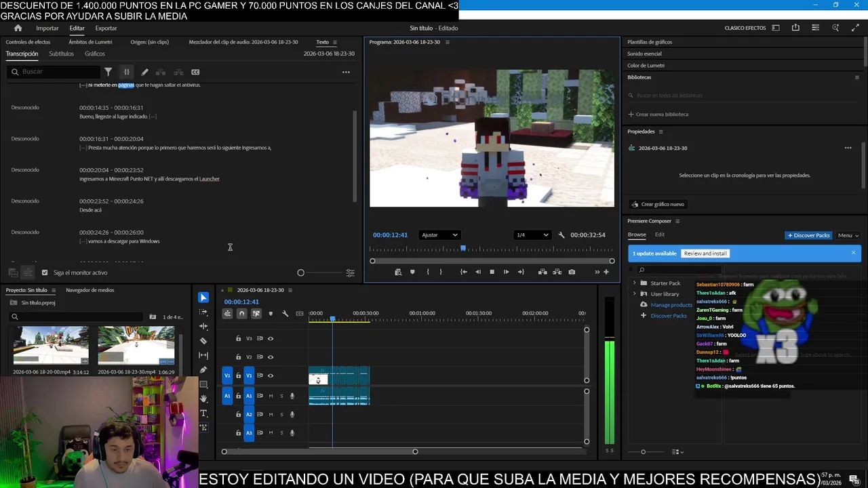Toggle Siga el monitor activo checkbox
This screenshot has width=868, height=488.
[x=45, y=272]
